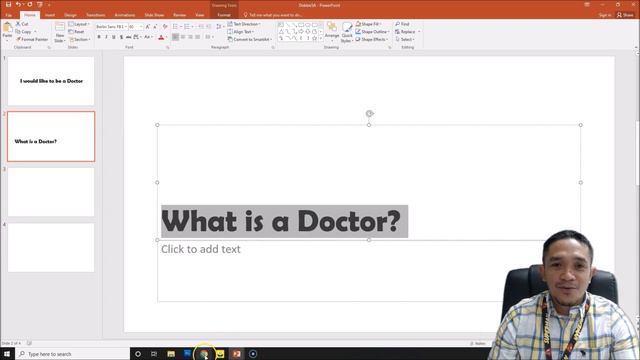The image size is (640, 360).
Task: Open Task View on the taskbar
Action: tap(154, 354)
